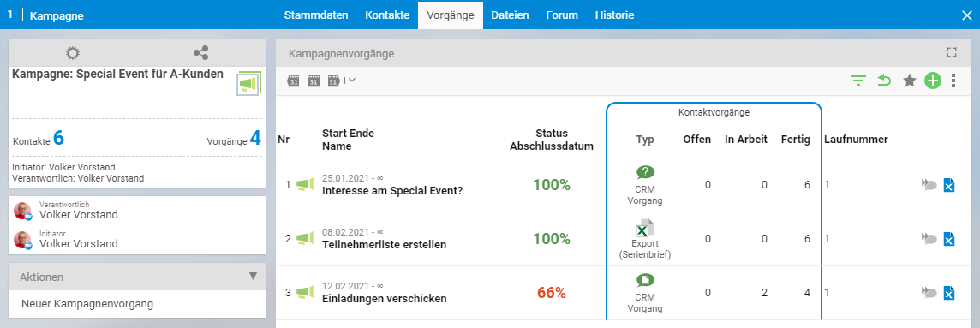980x328 pixels.
Task: Toggle fullscreen for Kampagnenvorgänge panel
Action: click(x=952, y=52)
